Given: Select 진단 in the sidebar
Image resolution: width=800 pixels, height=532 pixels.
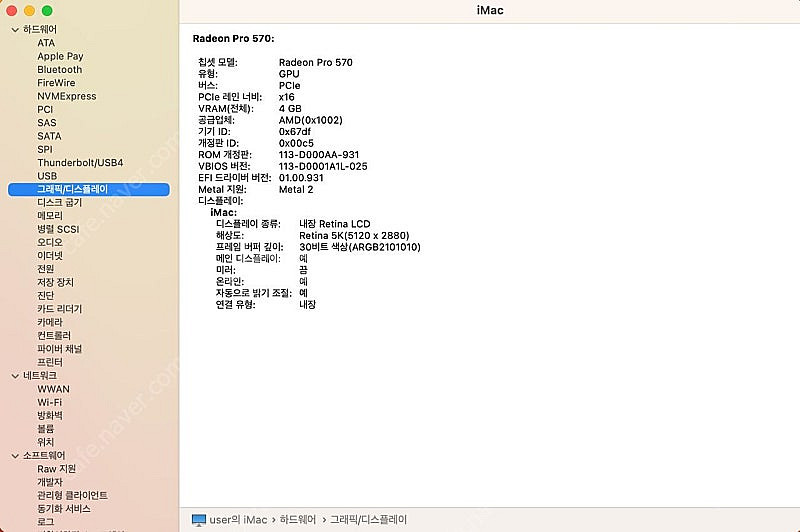Looking at the screenshot, I should 45,295.
